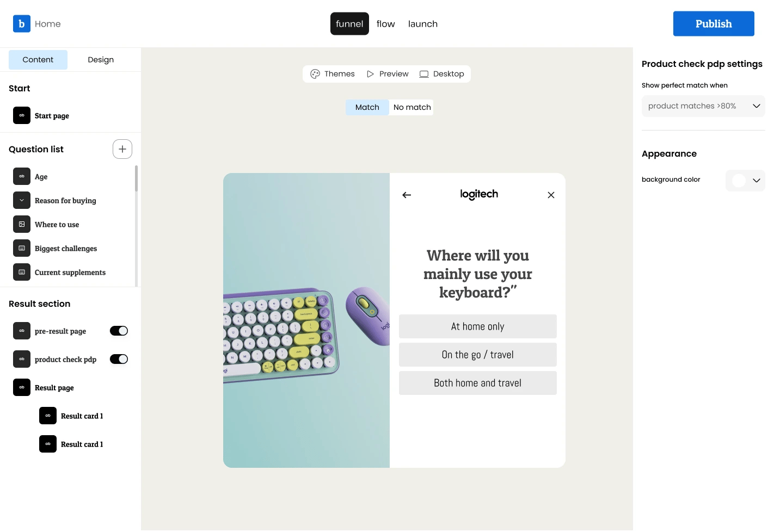The image size is (774, 532).
Task: Open the product matches >80% dropdown
Action: [x=703, y=106]
